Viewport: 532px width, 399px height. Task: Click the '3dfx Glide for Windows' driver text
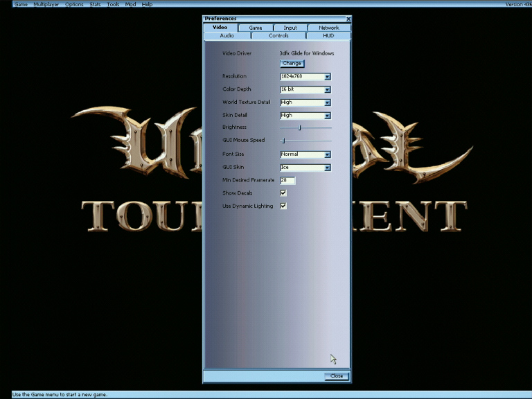point(307,53)
